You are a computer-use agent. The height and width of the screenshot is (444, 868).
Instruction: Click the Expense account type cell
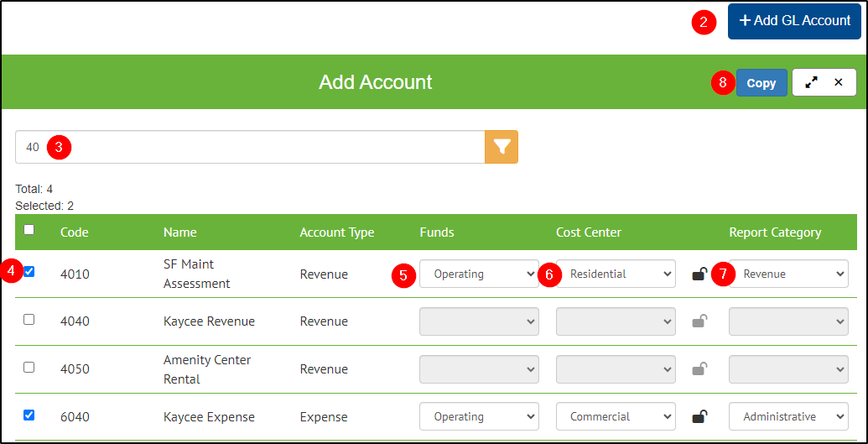pyautogui.click(x=323, y=417)
